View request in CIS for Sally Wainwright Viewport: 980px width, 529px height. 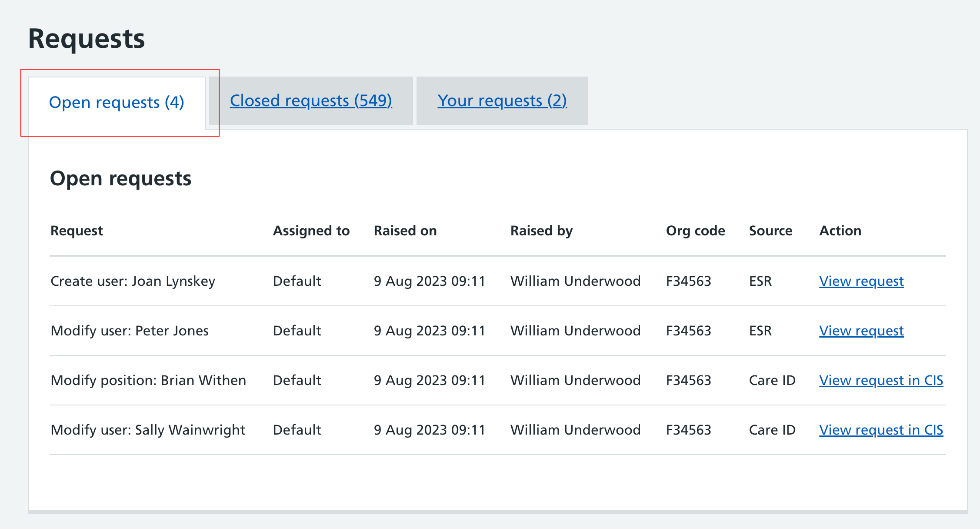881,430
